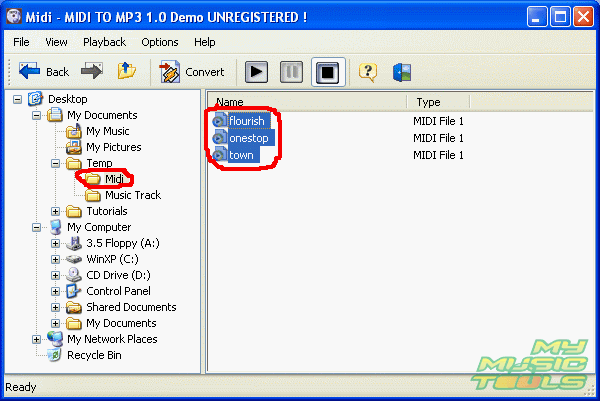600x401 pixels.
Task: Expand the Control Panel node
Action: coord(55,292)
